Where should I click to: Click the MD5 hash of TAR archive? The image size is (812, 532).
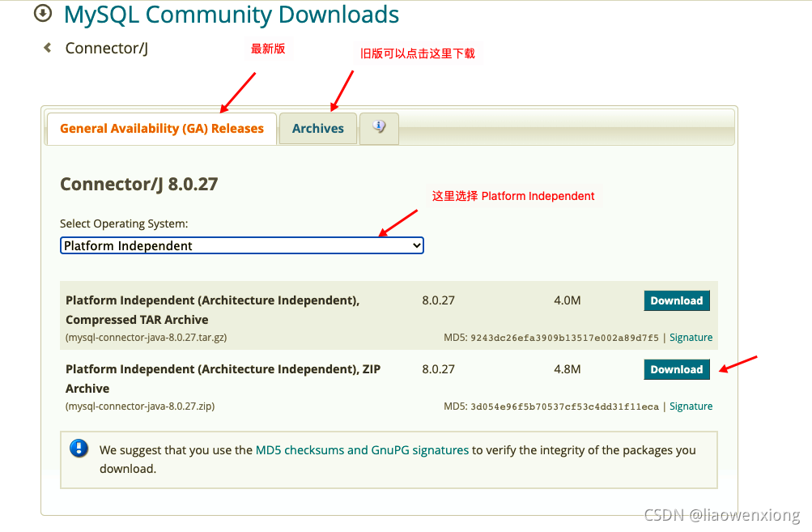pos(564,338)
